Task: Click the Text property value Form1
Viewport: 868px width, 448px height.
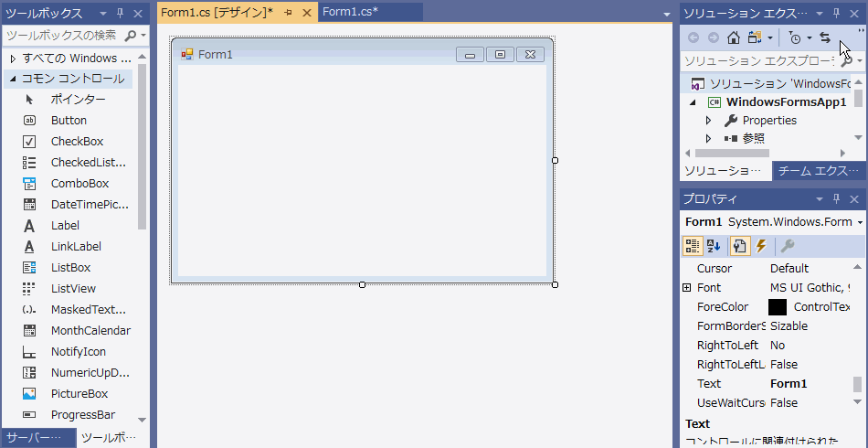Action: click(789, 384)
